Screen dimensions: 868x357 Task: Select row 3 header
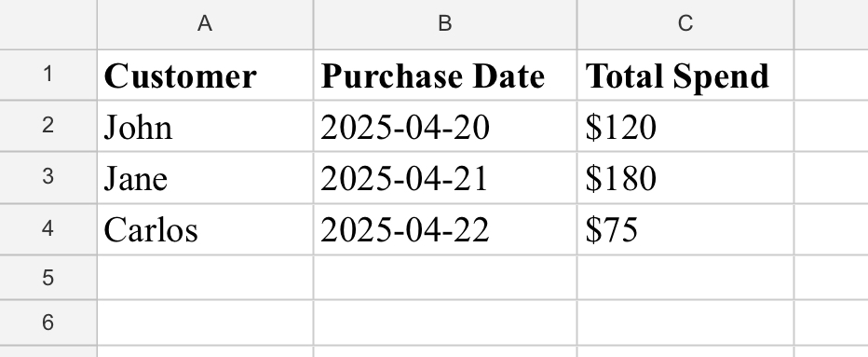(48, 177)
